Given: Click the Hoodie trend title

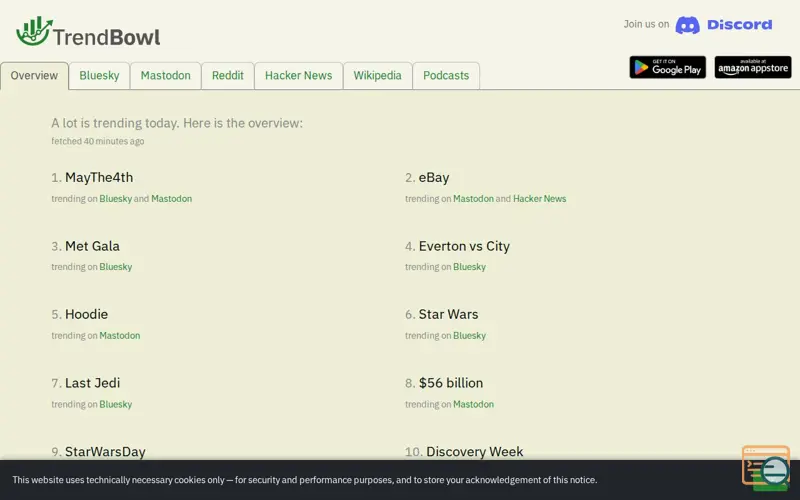Looking at the screenshot, I should click(86, 314).
